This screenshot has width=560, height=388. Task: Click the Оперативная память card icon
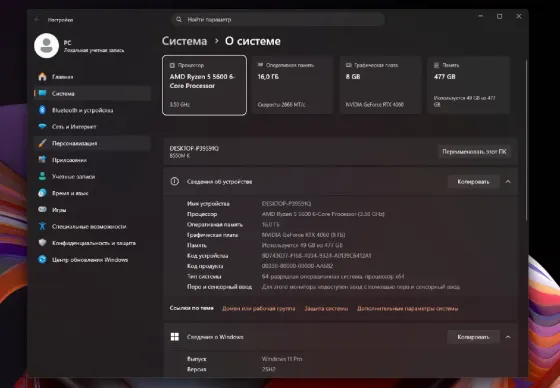pos(260,65)
